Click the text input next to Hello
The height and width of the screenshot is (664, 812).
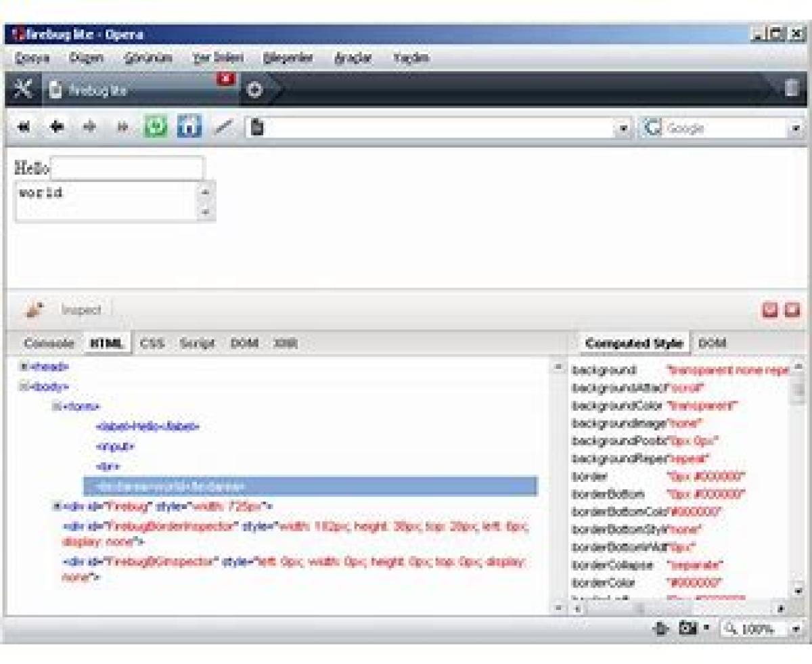tap(127, 168)
